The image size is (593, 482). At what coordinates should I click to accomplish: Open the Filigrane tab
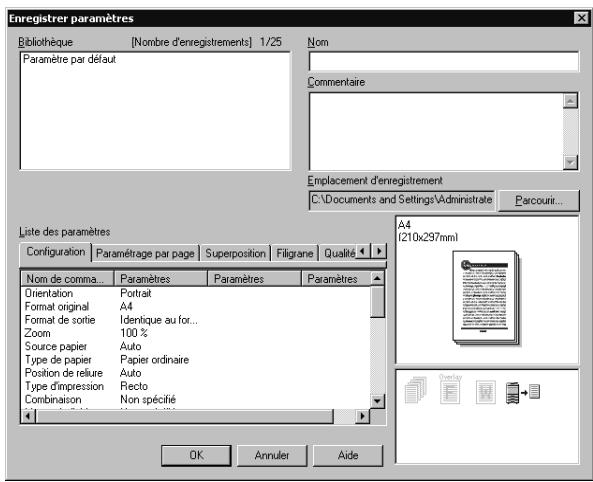[295, 253]
